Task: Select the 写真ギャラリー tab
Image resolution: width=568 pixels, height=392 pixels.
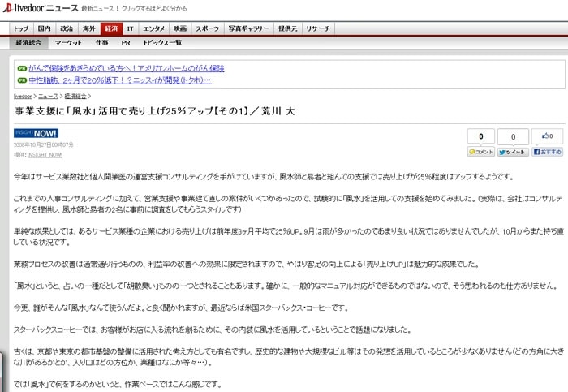Action: (246, 28)
